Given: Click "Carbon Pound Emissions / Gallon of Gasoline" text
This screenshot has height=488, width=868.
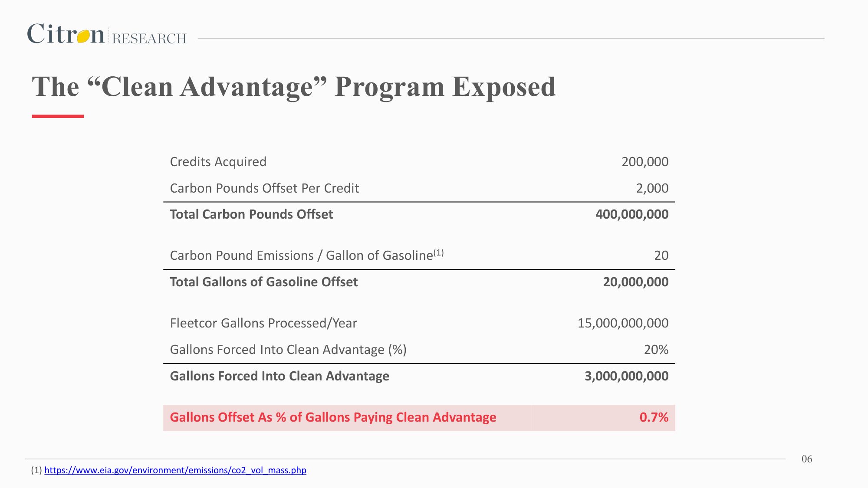Looking at the screenshot, I should 301,255.
